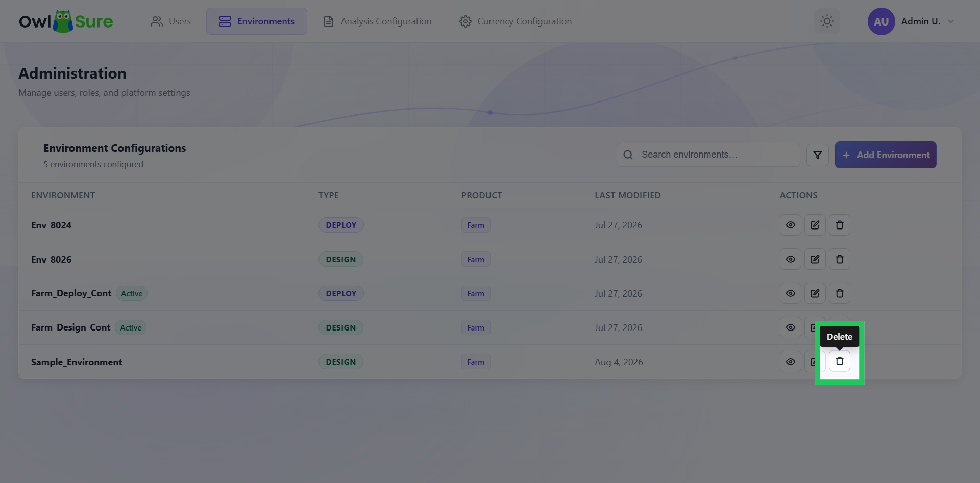View Farm_Design_Cont environment details

coord(790,327)
